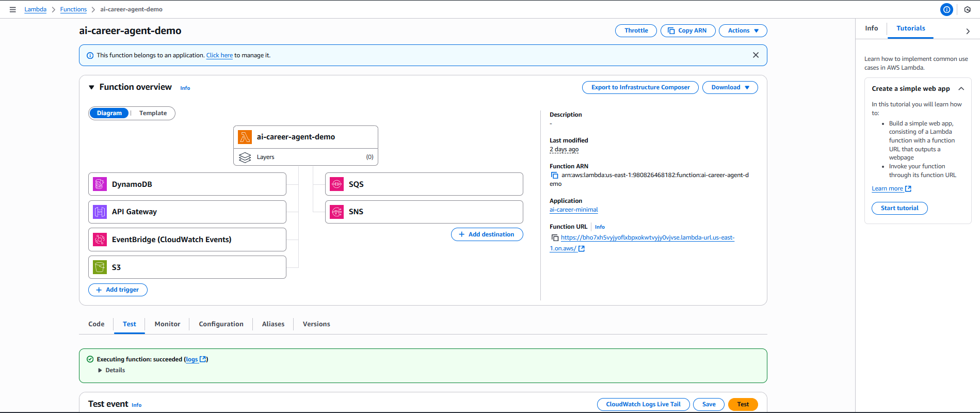Click the Add destination button
980x413 pixels.
click(x=487, y=234)
